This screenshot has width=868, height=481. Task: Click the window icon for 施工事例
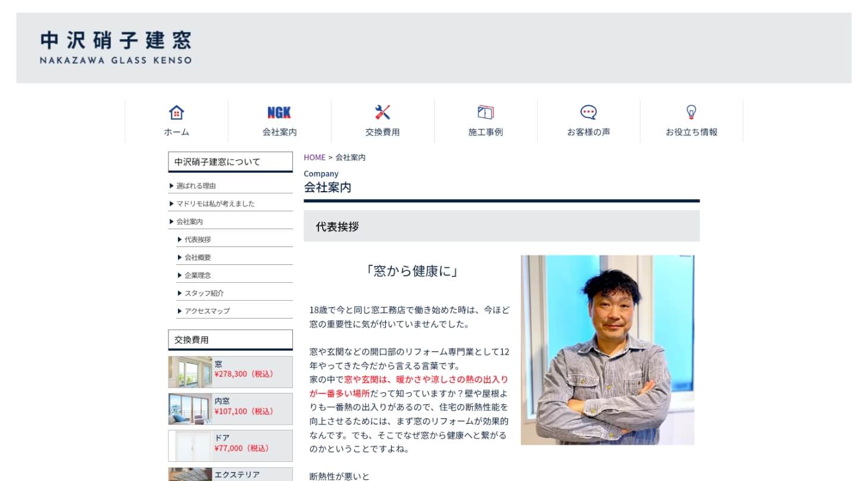[x=486, y=112]
